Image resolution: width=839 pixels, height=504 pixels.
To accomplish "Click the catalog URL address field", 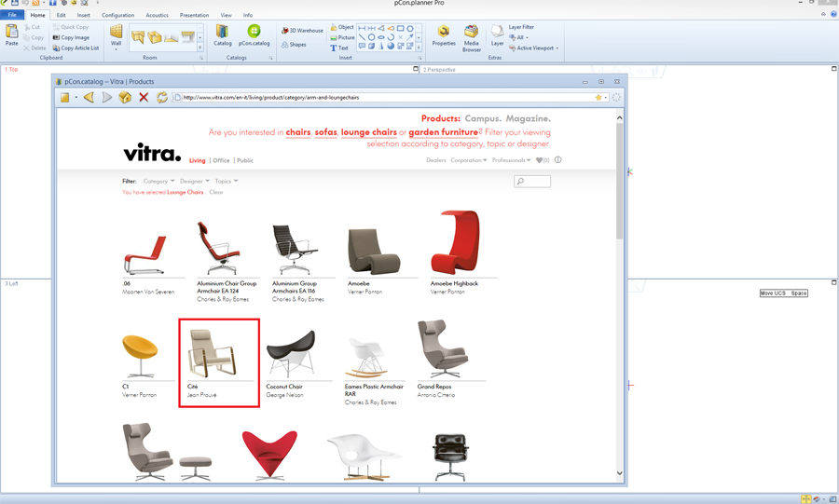I will pyautogui.click(x=388, y=97).
